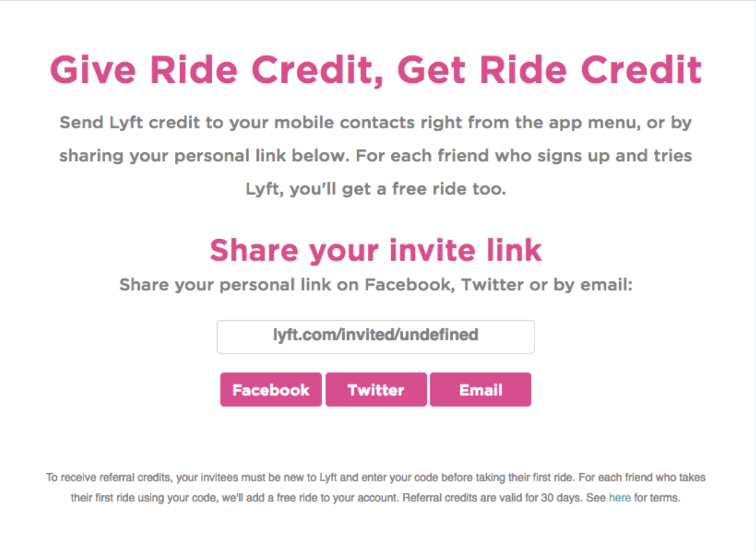Click the pink Facebook share button

point(270,390)
